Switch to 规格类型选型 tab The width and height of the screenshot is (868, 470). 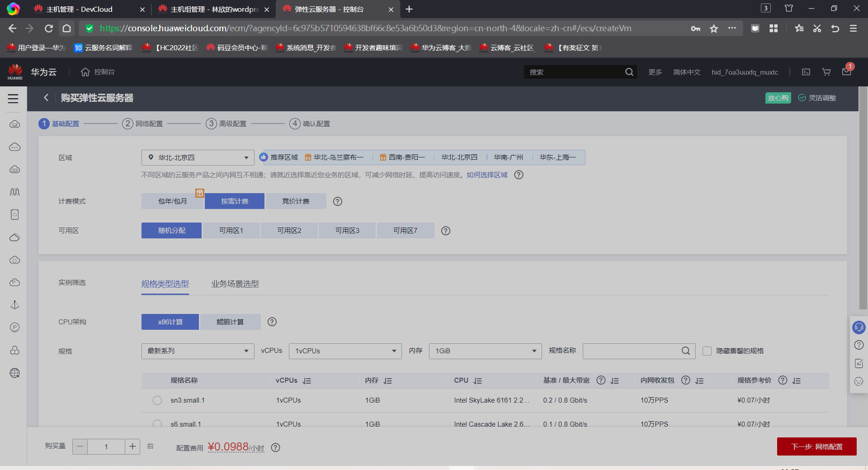click(165, 284)
